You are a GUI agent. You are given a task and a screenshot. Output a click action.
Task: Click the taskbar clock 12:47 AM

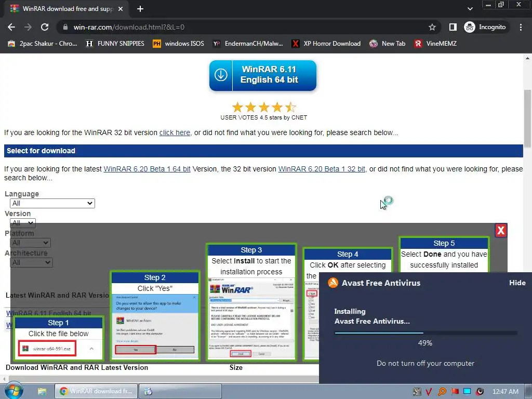[505, 392]
